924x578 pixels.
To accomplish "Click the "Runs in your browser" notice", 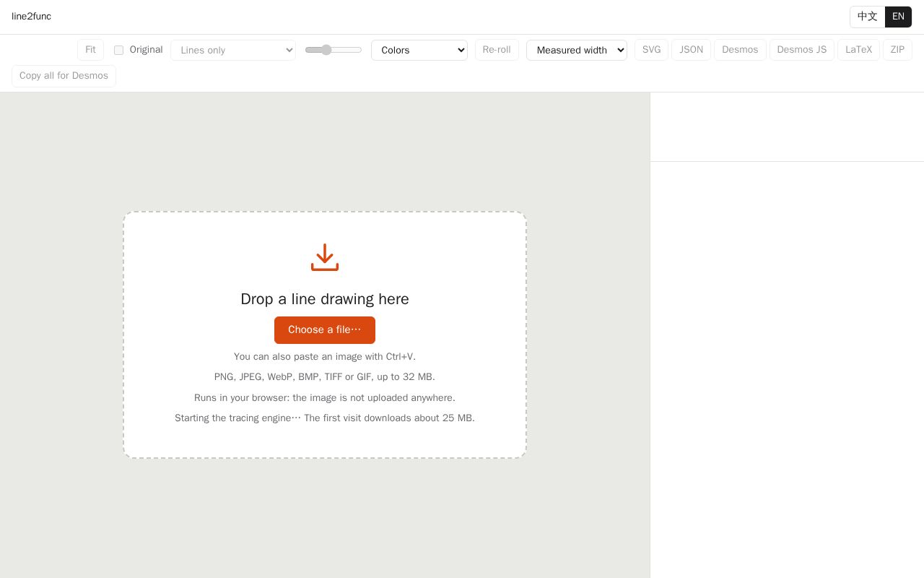I will [325, 398].
